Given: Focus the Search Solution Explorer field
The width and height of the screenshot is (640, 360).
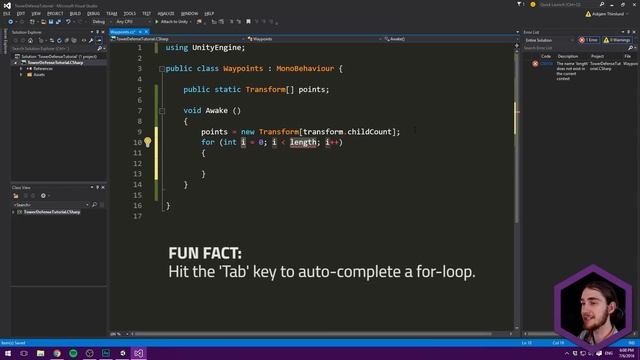Looking at the screenshot, I should point(53,49).
